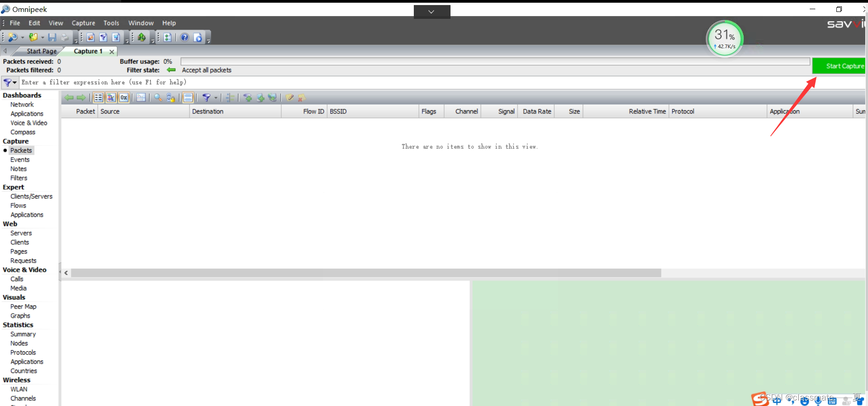Screen dimensions: 868x406
Task: Select Network under Dashboards
Action: click(x=22, y=105)
